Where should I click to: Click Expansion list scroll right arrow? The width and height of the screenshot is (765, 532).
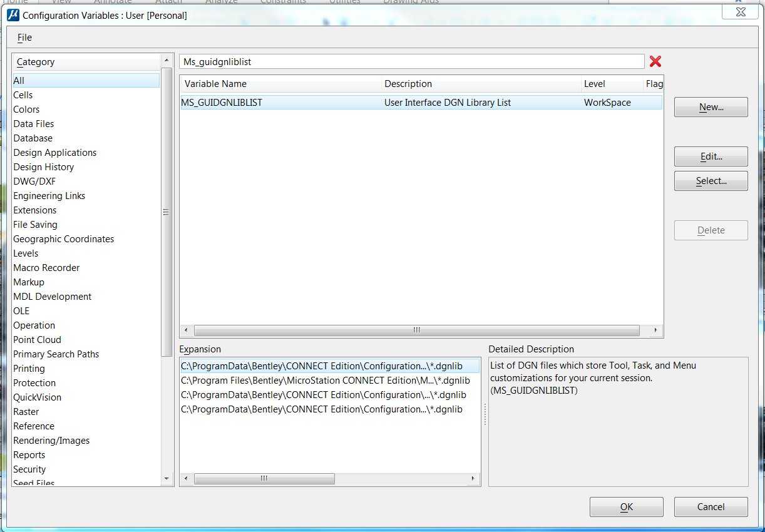pyautogui.click(x=473, y=479)
